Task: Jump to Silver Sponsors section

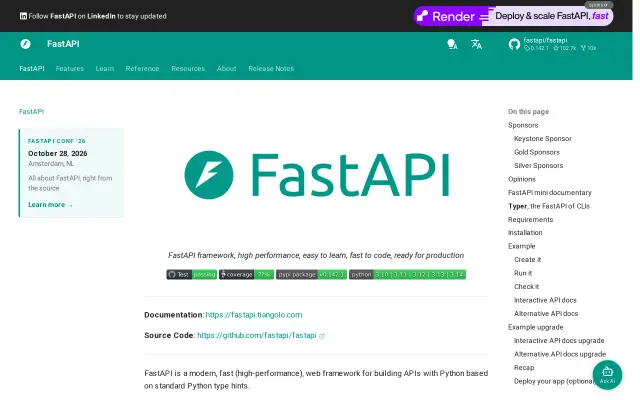Action: [538, 165]
